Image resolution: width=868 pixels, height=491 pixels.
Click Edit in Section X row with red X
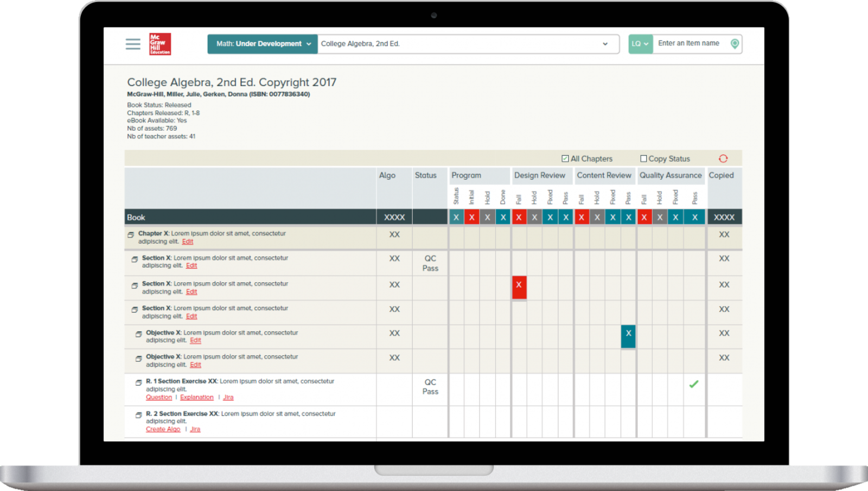192,291
